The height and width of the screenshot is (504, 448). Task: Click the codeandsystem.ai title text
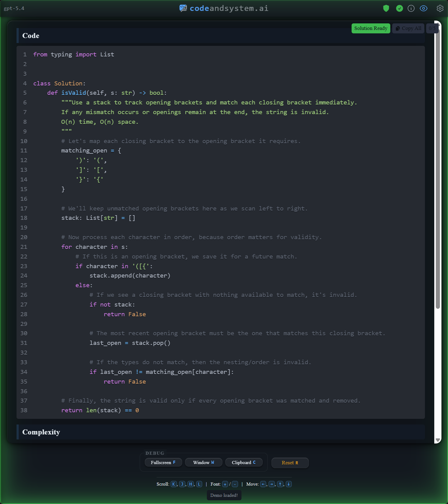click(x=229, y=8)
